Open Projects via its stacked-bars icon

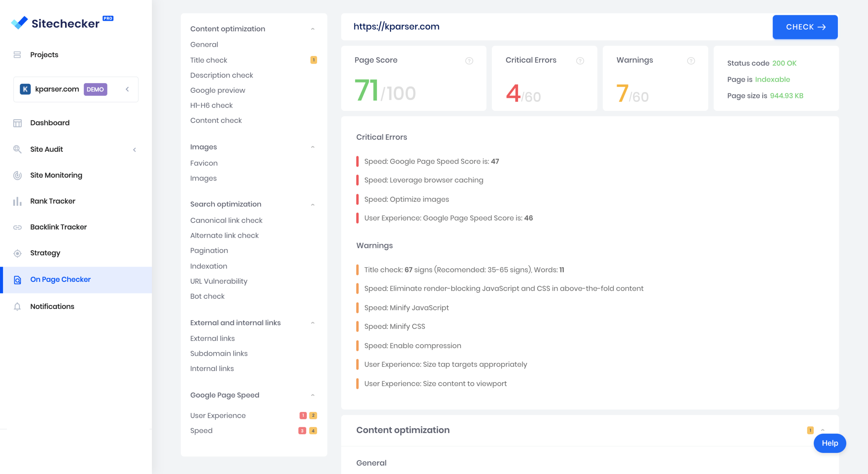pos(17,55)
